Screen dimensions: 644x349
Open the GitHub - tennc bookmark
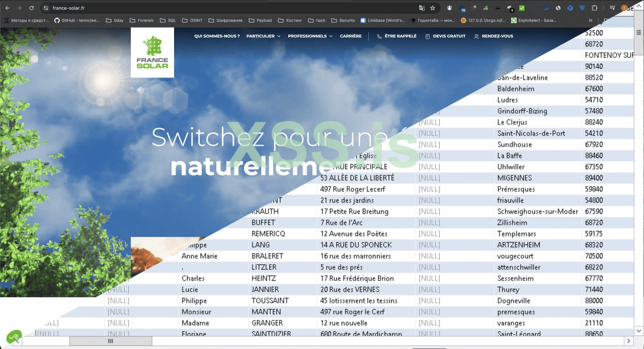coord(77,21)
